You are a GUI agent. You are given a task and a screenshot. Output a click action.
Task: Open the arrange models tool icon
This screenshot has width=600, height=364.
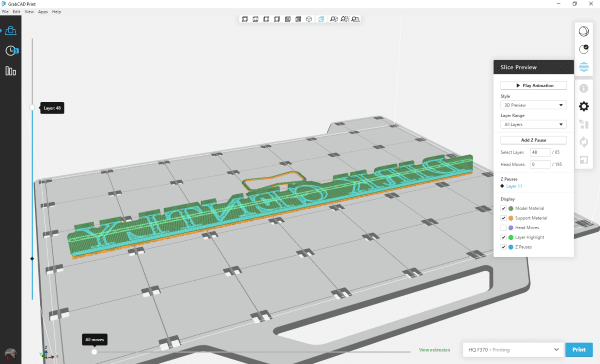click(x=584, y=124)
